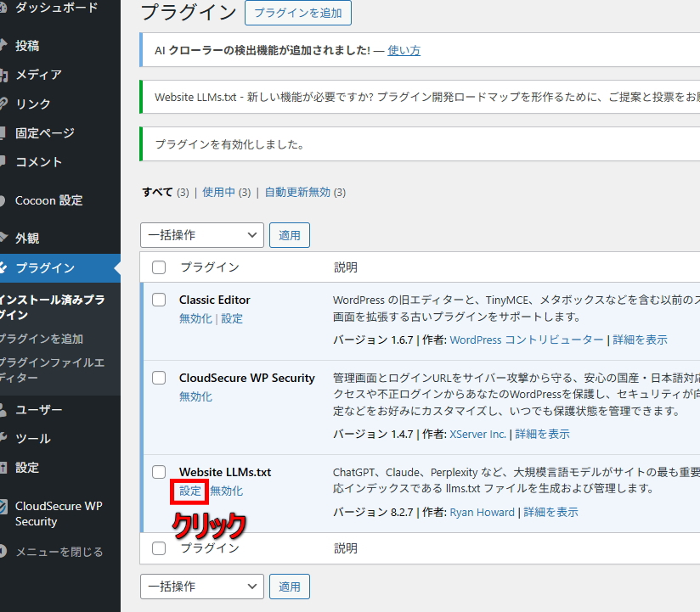Click the メディア icon in the sidebar
The height and width of the screenshot is (612, 700).
tap(3, 75)
